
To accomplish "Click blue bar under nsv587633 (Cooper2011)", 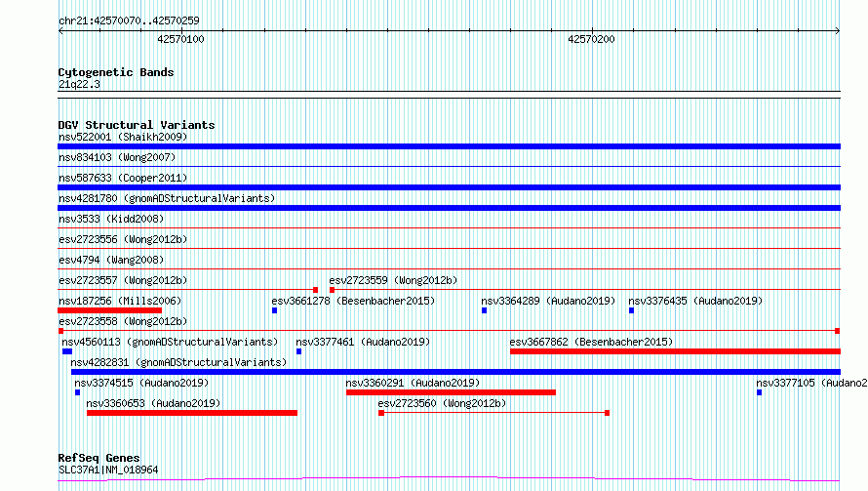I will click(449, 187).
